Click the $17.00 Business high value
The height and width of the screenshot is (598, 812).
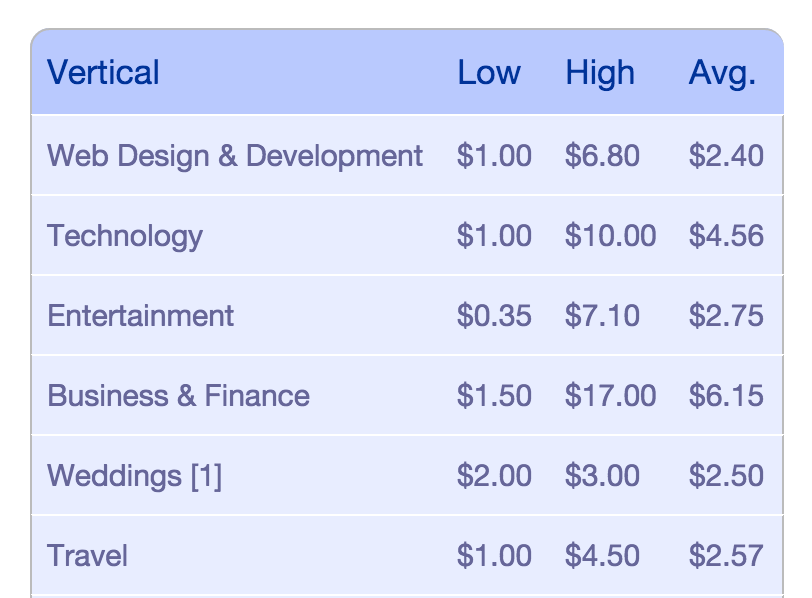pos(610,396)
